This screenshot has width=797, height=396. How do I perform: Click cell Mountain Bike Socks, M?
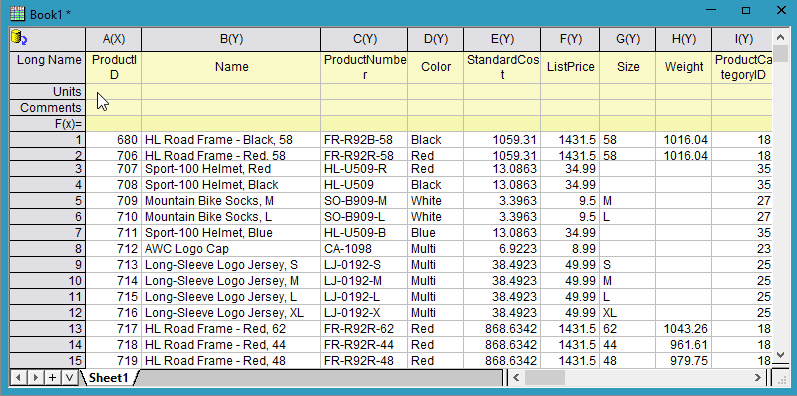pos(231,201)
